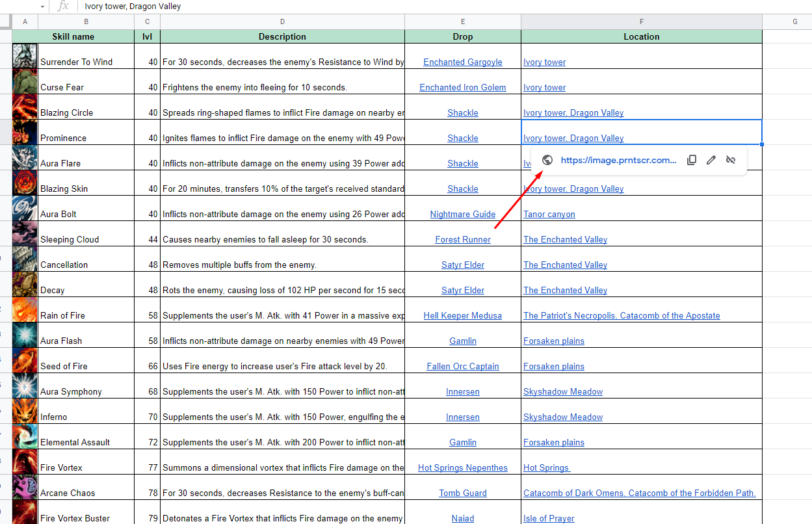Open the Enchanted Gargoyle drop link

pos(463,62)
